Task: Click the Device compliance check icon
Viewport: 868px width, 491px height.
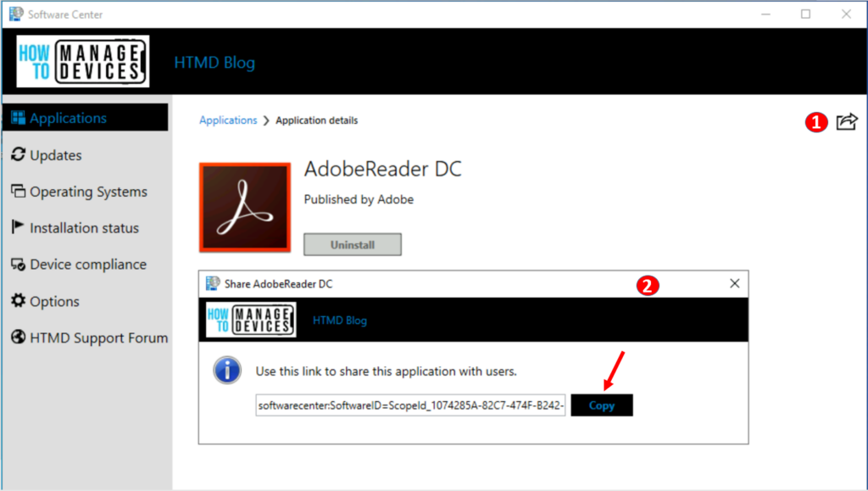Action: 19,265
